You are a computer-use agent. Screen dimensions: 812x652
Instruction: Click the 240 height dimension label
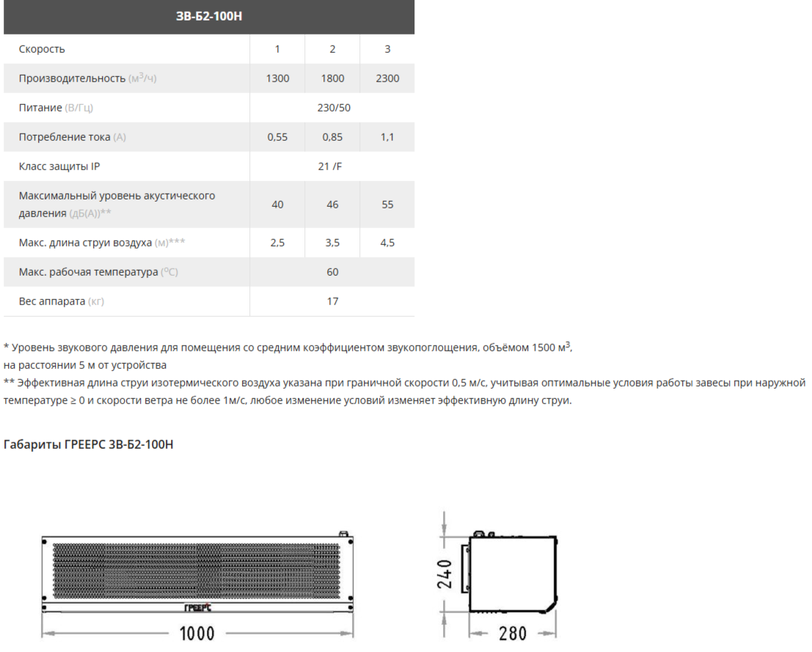coord(445,574)
